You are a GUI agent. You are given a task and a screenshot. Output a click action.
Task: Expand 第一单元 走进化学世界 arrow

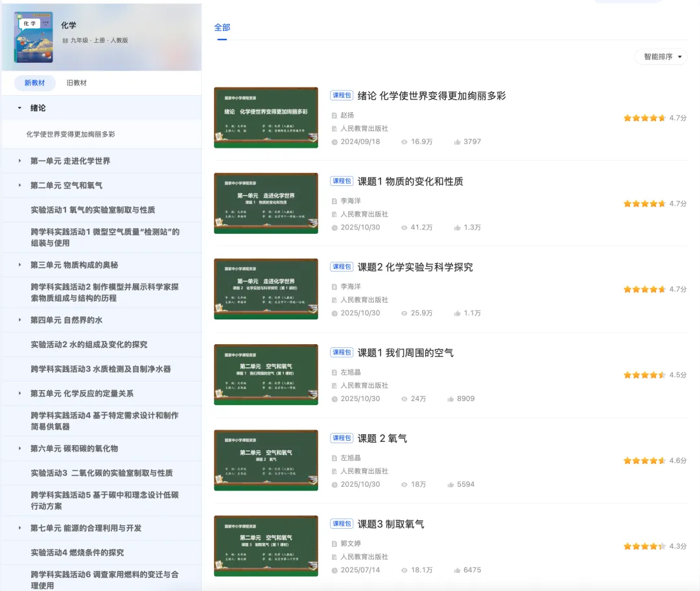click(x=19, y=161)
